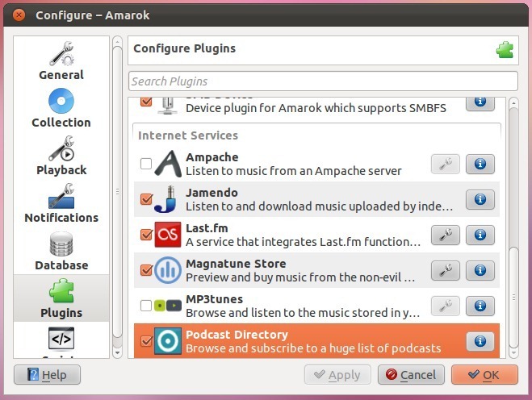The width and height of the screenshot is (532, 400).
Task: Click the Help button
Action: coord(47,374)
